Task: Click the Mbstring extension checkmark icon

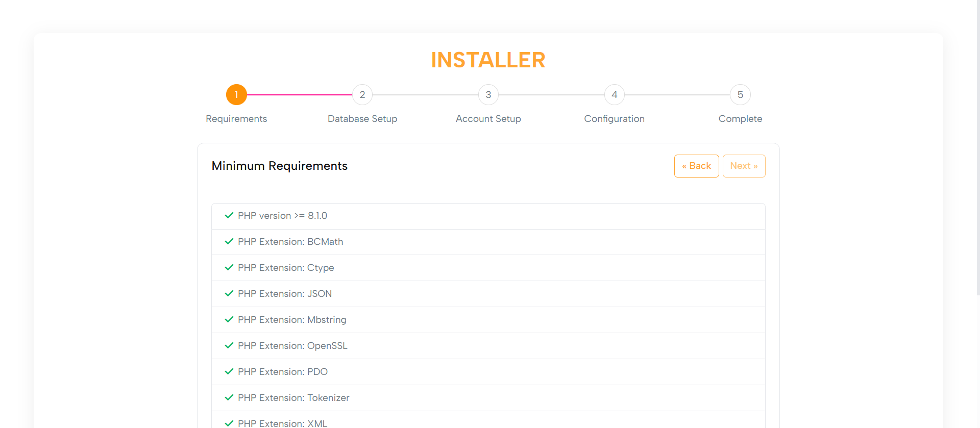Action: (229, 320)
